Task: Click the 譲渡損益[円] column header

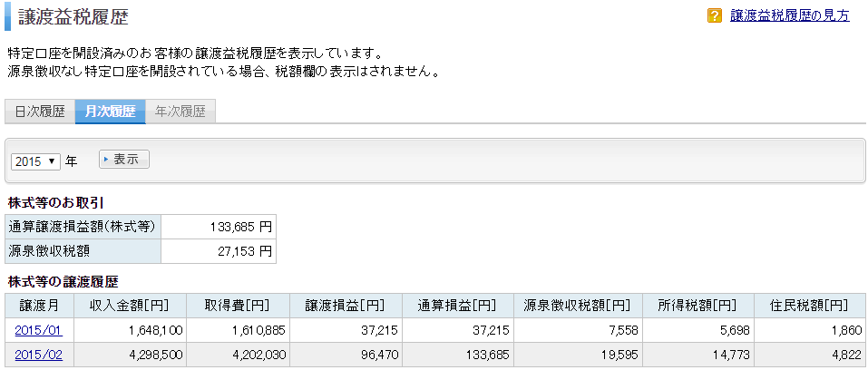Action: click(345, 306)
